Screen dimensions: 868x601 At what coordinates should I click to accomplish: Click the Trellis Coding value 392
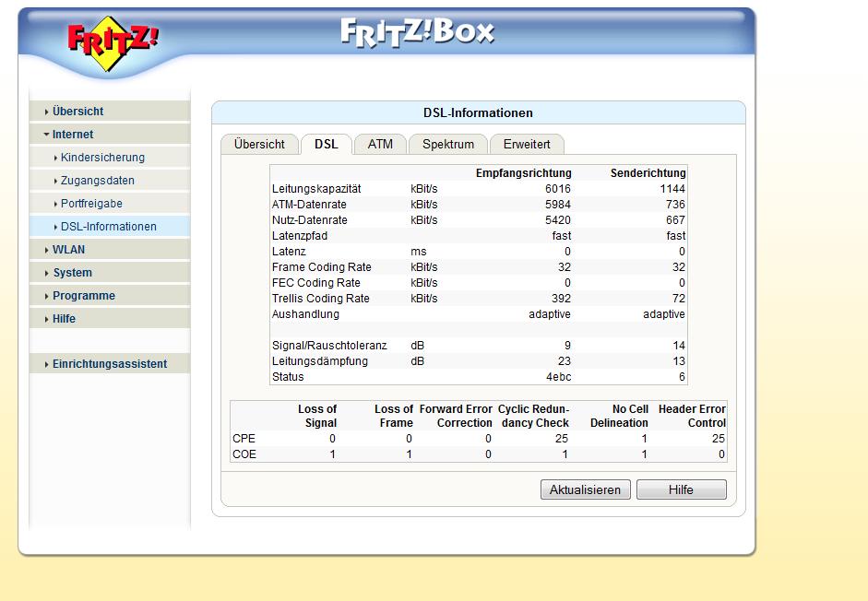[x=562, y=299]
